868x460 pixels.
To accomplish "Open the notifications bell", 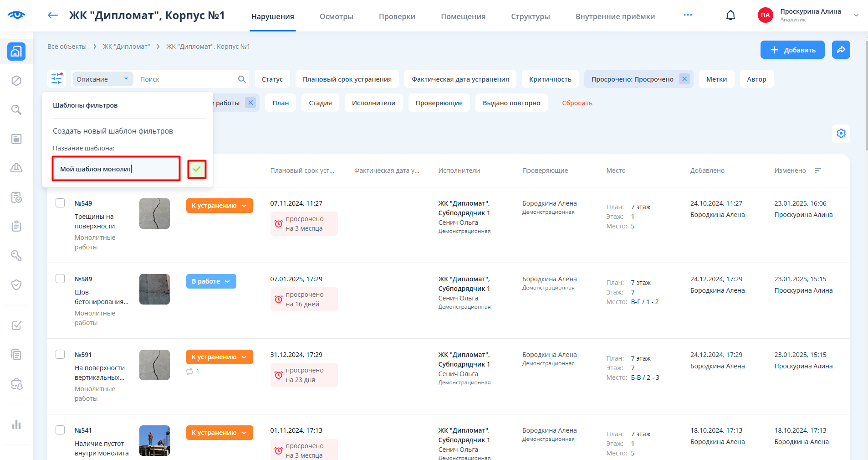I will click(730, 16).
